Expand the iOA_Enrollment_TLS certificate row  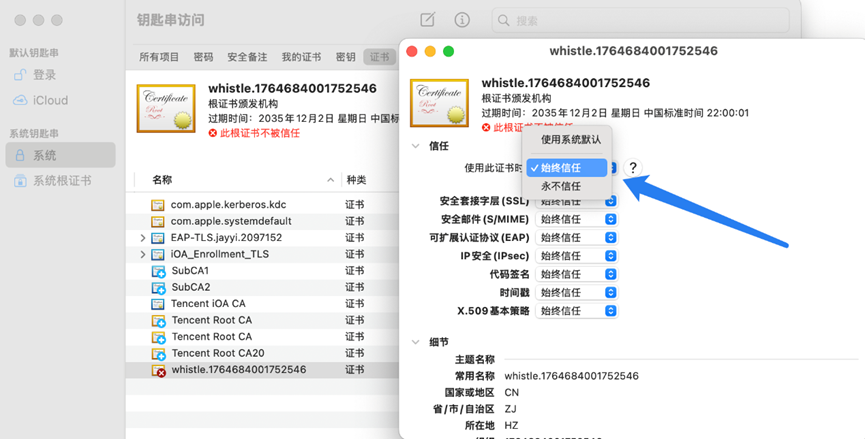(x=142, y=254)
